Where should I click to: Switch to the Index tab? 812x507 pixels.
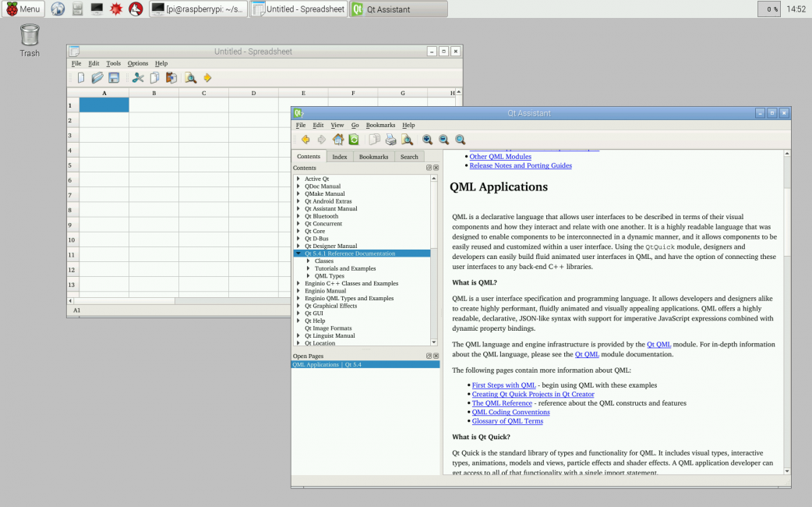pyautogui.click(x=340, y=157)
